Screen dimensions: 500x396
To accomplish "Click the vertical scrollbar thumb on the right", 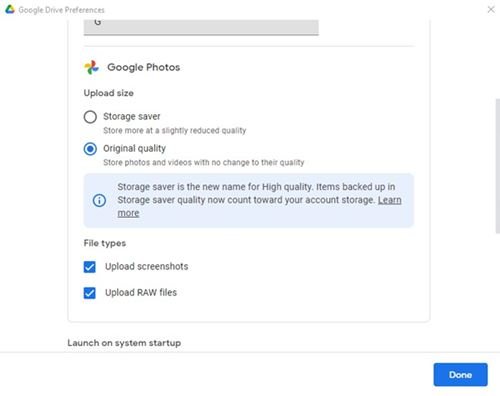I will click(x=497, y=165).
